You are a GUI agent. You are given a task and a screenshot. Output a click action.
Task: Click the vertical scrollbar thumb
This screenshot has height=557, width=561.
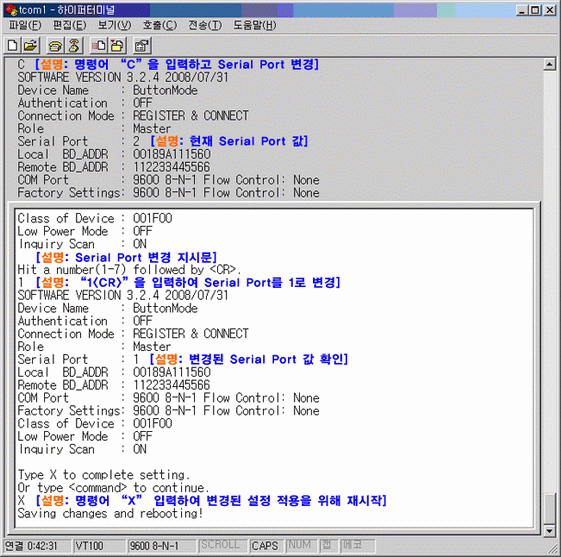[549, 508]
